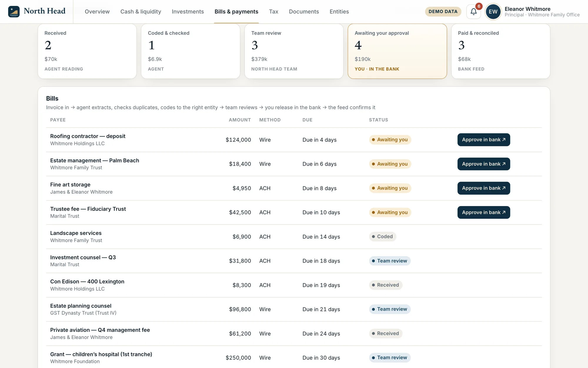The width and height of the screenshot is (588, 368).
Task: Click Due in 30 days
Action: (x=321, y=358)
